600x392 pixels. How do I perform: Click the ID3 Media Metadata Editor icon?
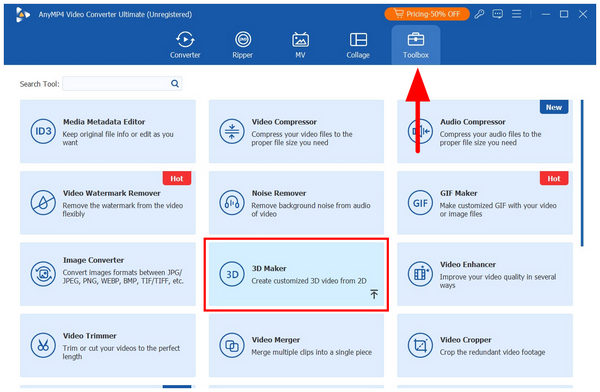point(43,131)
